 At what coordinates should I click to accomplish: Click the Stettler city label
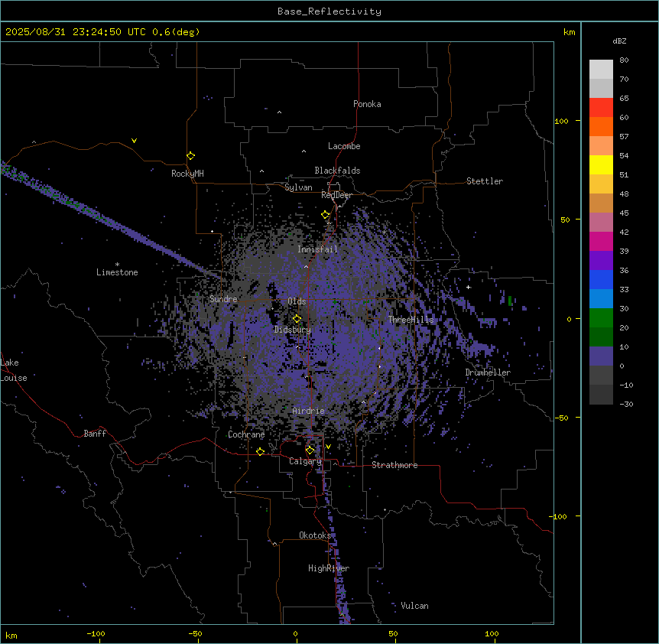pos(485,181)
